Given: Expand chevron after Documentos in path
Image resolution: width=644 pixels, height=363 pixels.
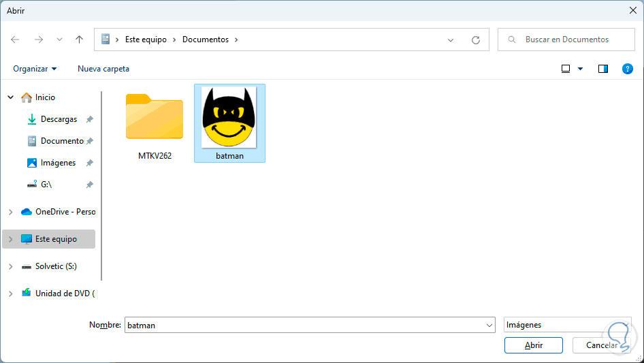Looking at the screenshot, I should 236,40.
